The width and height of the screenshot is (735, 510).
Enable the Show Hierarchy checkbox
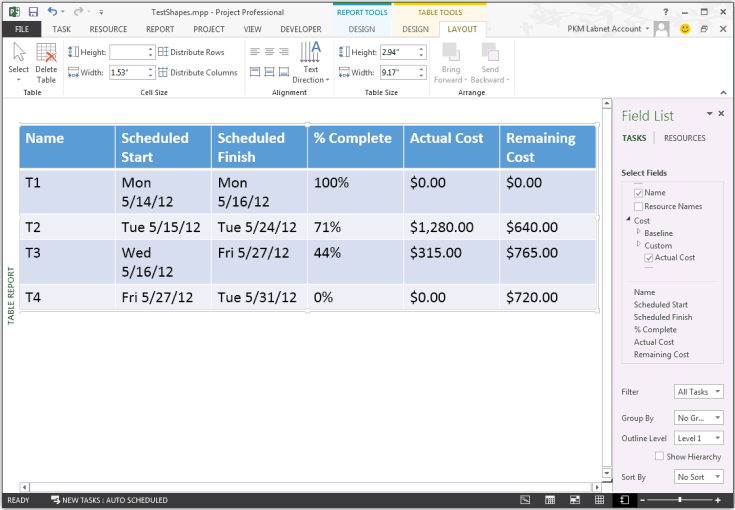[x=660, y=456]
